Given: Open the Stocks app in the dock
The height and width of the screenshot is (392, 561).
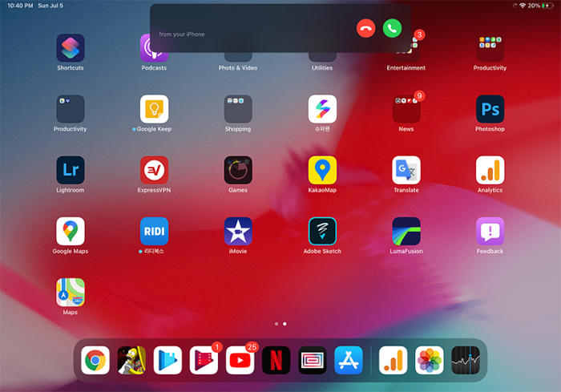Looking at the screenshot, I should click(466, 360).
